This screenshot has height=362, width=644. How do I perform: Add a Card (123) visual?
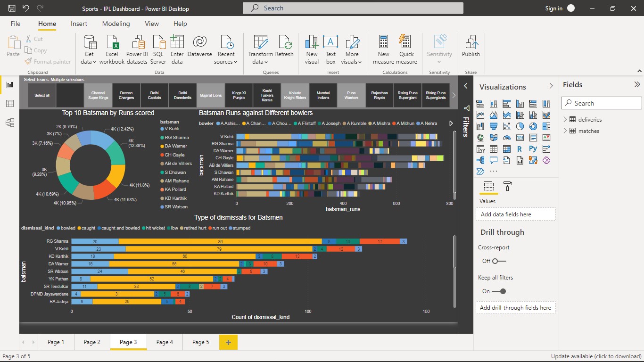[x=520, y=138]
